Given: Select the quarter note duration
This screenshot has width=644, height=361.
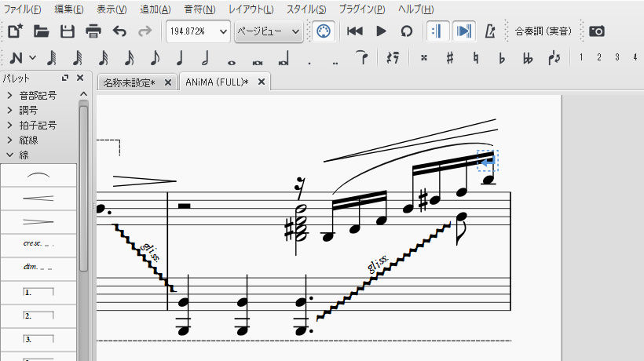Looking at the screenshot, I should point(180,58).
